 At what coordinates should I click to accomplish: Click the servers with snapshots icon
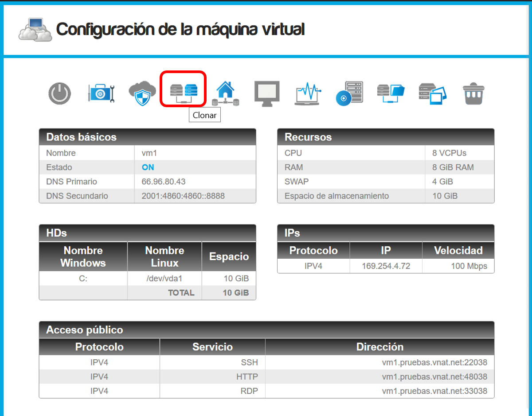[433, 93]
